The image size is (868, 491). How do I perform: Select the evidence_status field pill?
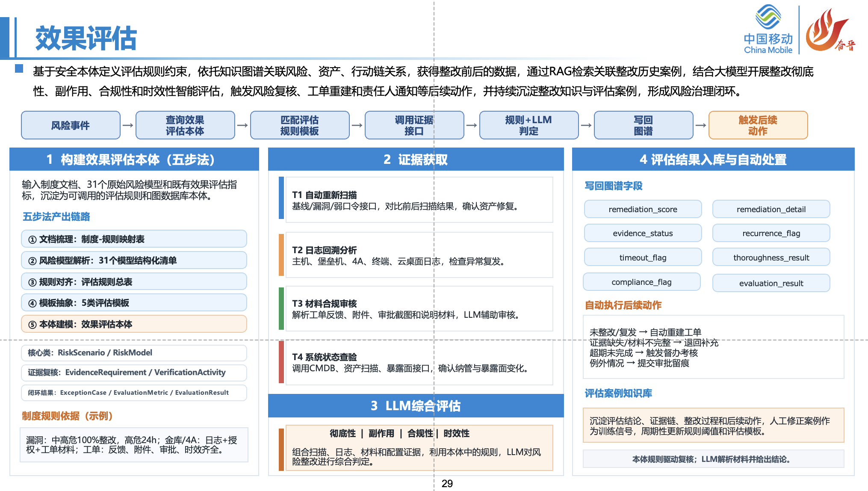pos(643,233)
